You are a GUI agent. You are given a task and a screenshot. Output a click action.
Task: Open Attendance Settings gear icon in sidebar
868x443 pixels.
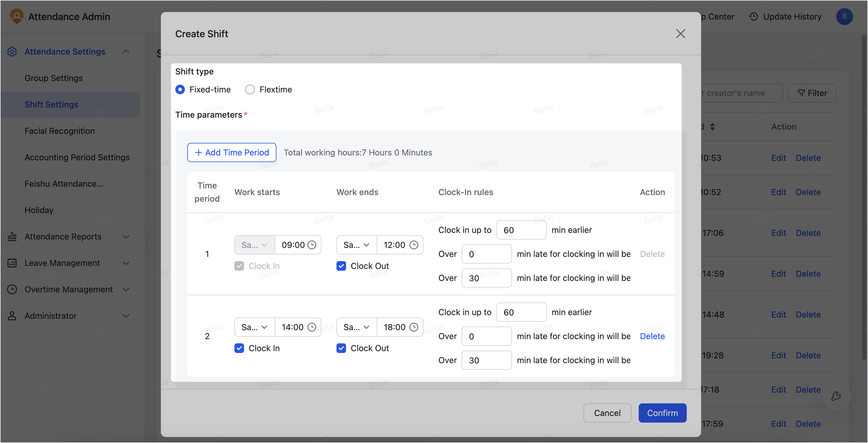point(12,52)
